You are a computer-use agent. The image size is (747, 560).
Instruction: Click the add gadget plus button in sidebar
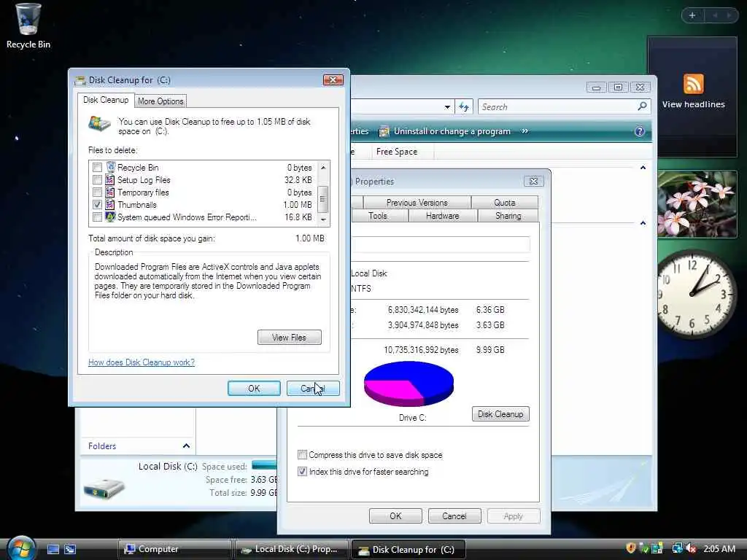(x=692, y=15)
